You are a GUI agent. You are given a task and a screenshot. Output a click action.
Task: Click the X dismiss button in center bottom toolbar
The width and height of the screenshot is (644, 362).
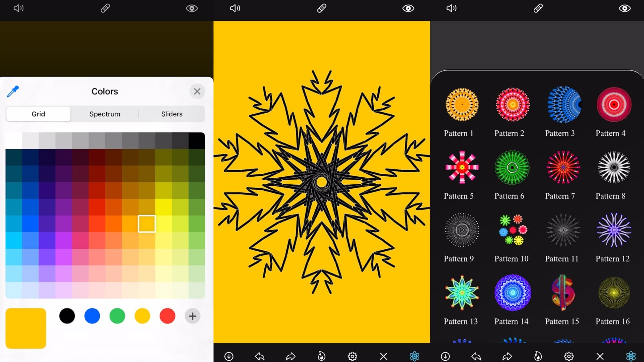point(383,356)
